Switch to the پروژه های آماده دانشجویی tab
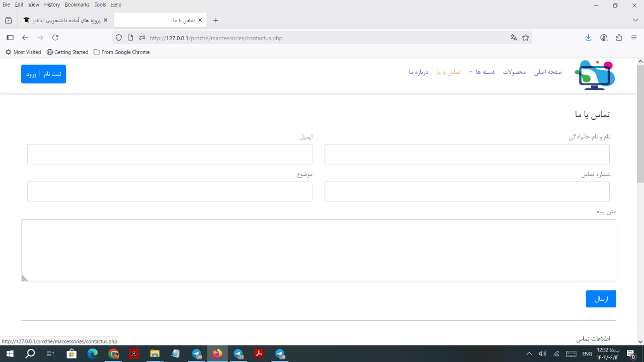Viewport: 644px width, 362px height. tap(65, 21)
